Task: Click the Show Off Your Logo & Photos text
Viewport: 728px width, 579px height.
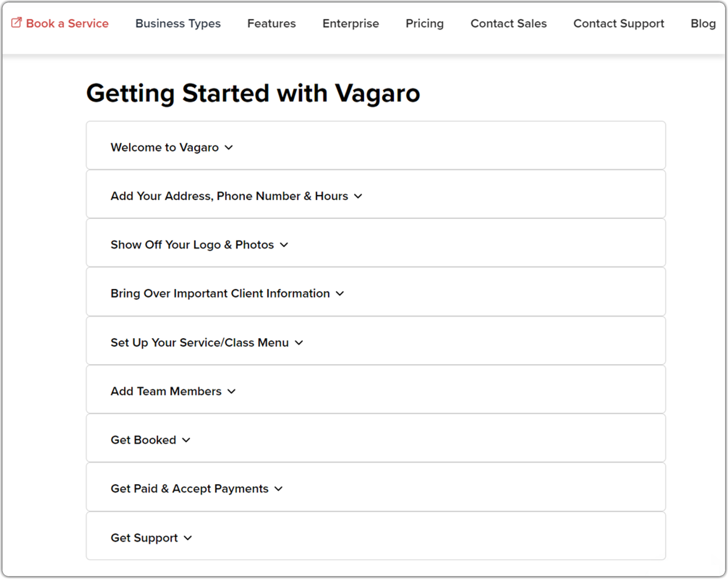Action: [x=192, y=245]
